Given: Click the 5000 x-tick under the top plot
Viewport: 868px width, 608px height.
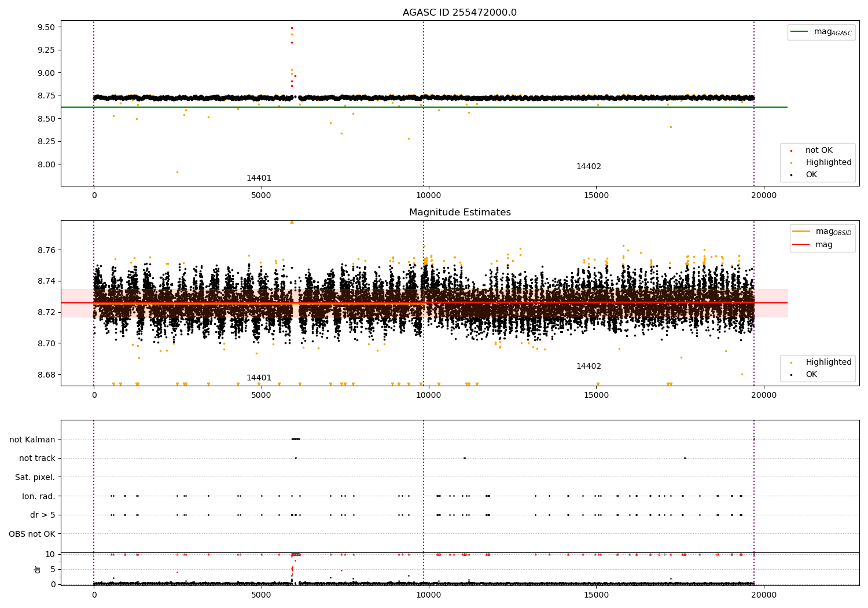Looking at the screenshot, I should coord(261,196).
